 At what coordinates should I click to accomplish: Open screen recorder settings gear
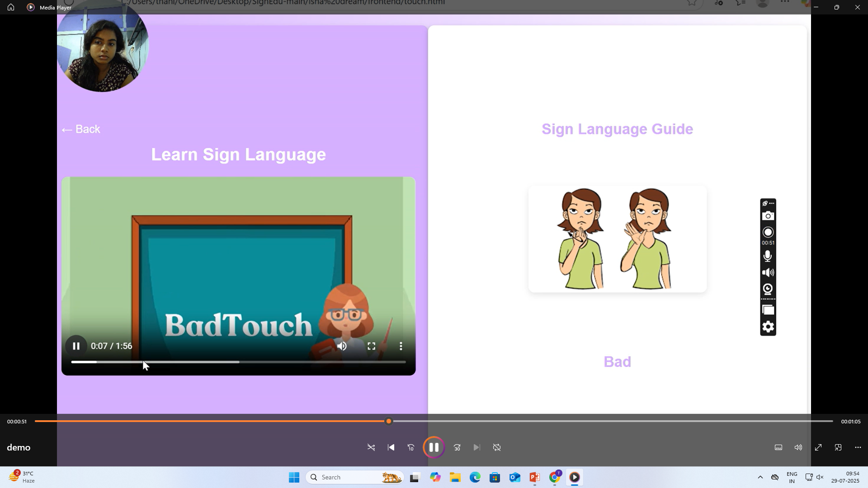(768, 327)
